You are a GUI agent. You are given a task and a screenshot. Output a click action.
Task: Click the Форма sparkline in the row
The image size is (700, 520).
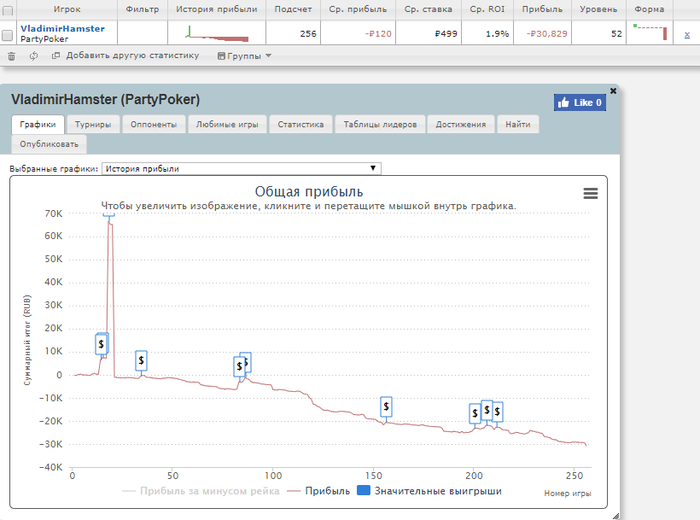[x=650, y=32]
